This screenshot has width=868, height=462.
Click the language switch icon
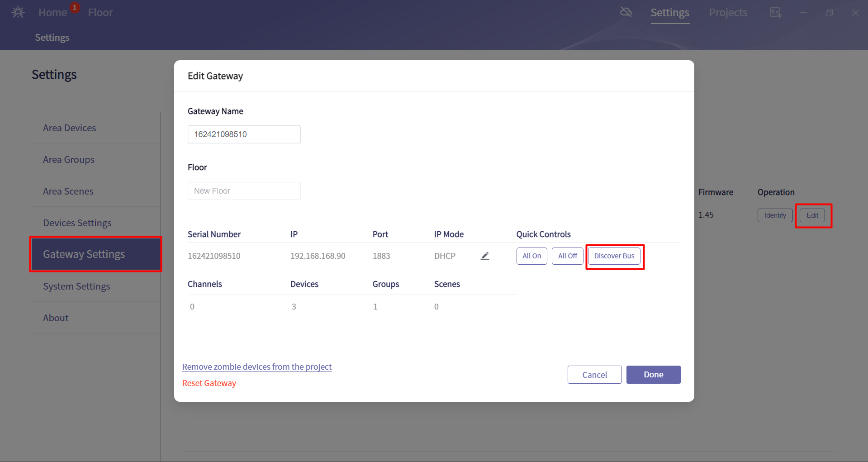(775, 13)
